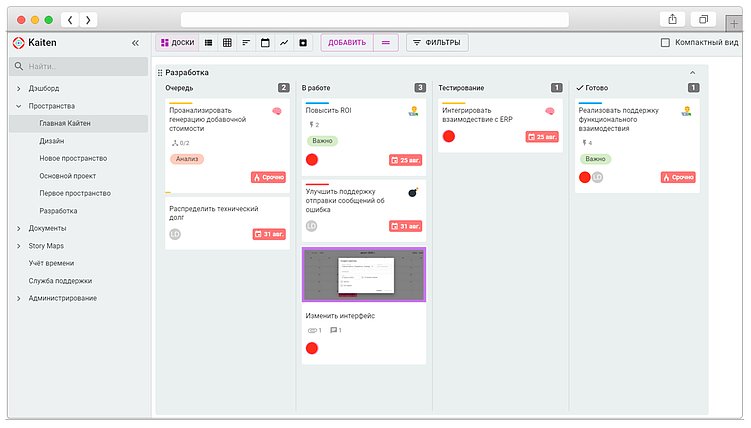Image resolution: width=751 pixels, height=428 pixels.
Task: Click Safari's share icon
Action: pos(670,20)
